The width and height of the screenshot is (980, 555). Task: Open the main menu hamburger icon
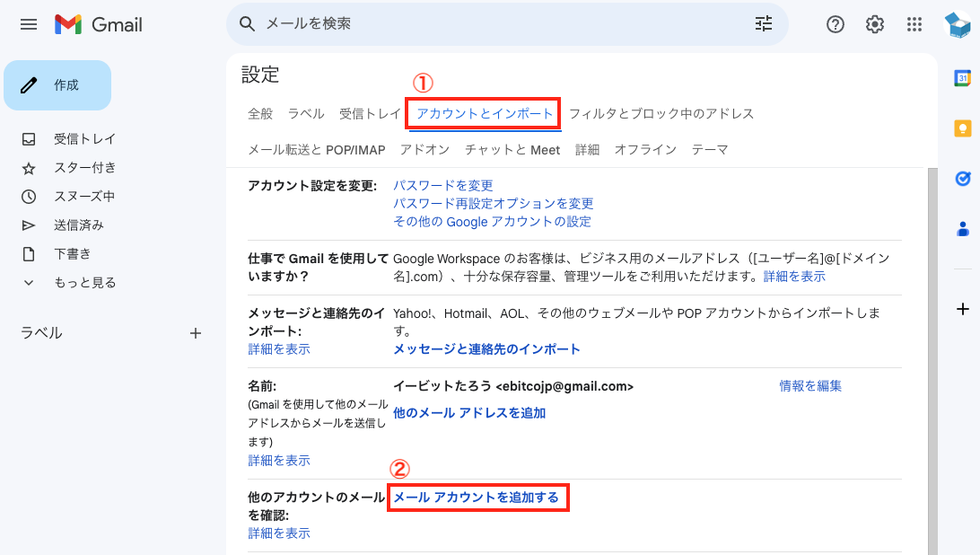click(29, 24)
